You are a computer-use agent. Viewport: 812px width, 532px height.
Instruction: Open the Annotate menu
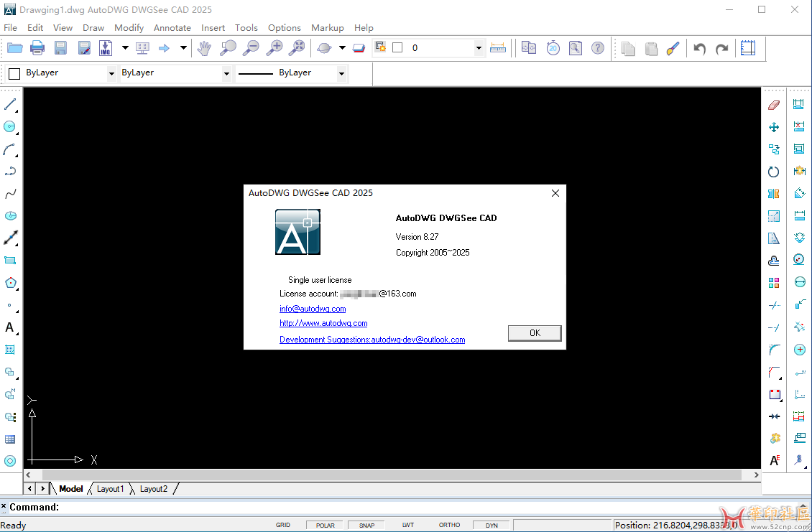172,28
